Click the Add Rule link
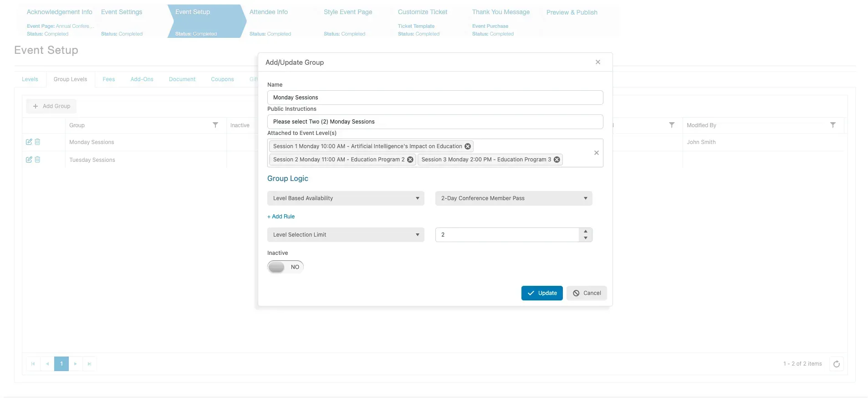 [281, 217]
